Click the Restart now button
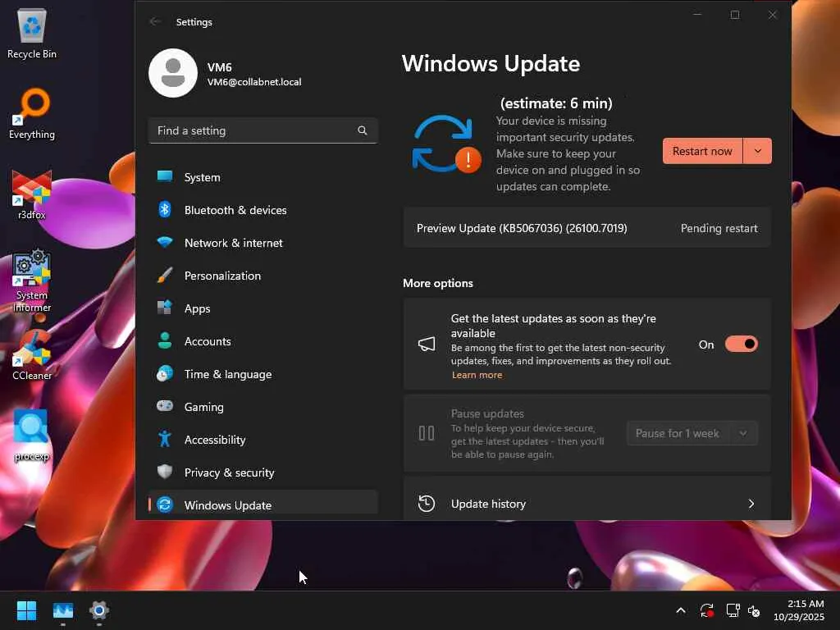Viewport: 840px width, 630px height. [702, 151]
